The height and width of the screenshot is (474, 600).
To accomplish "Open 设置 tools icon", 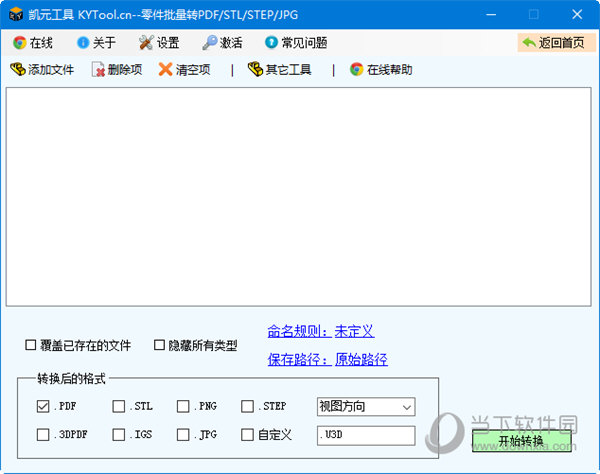I will [x=146, y=42].
